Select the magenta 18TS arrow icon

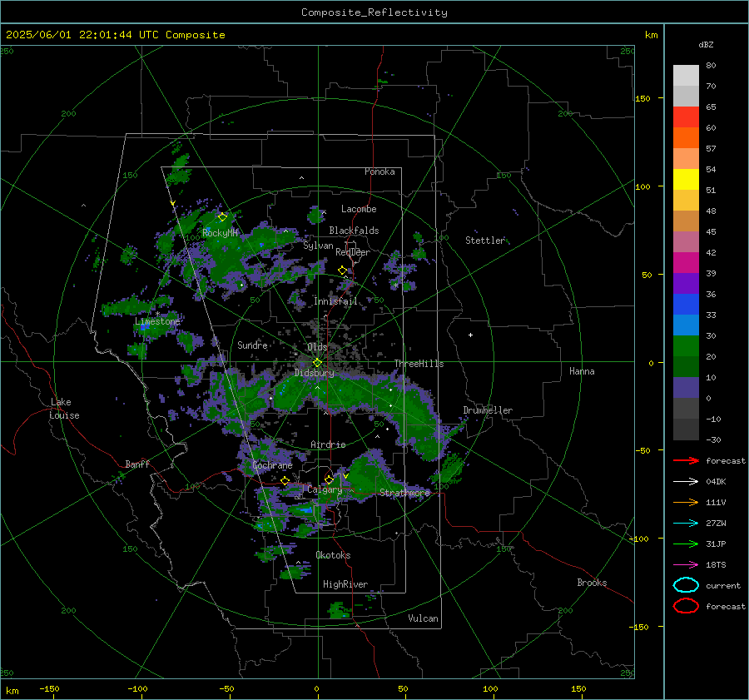(686, 565)
